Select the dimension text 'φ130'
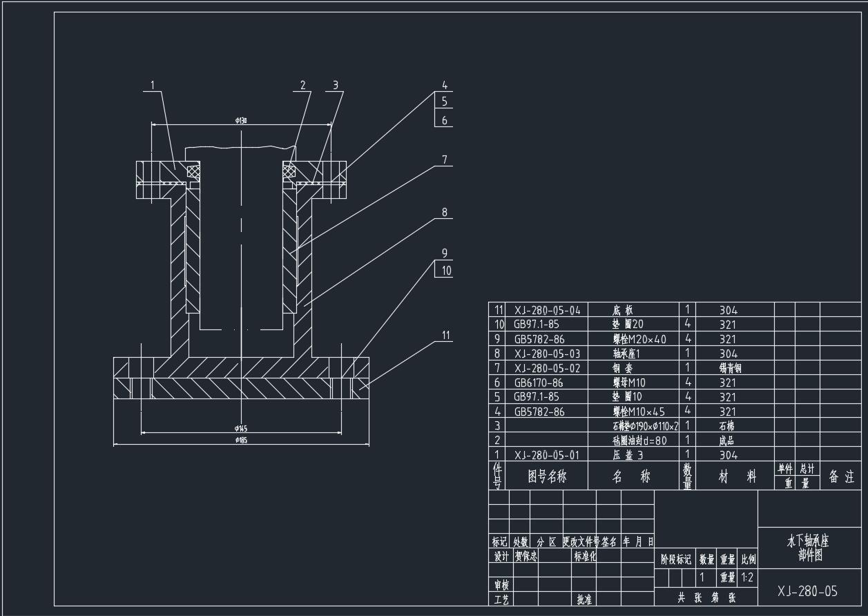The image size is (868, 616). 241,120
